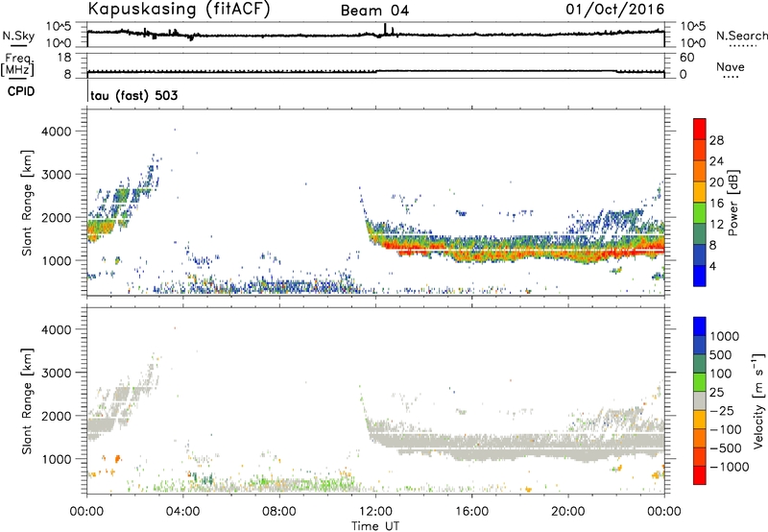This screenshot has height=532, width=768.
Task: Click the 'Power [dB]' colorbar label
Action: click(732, 203)
